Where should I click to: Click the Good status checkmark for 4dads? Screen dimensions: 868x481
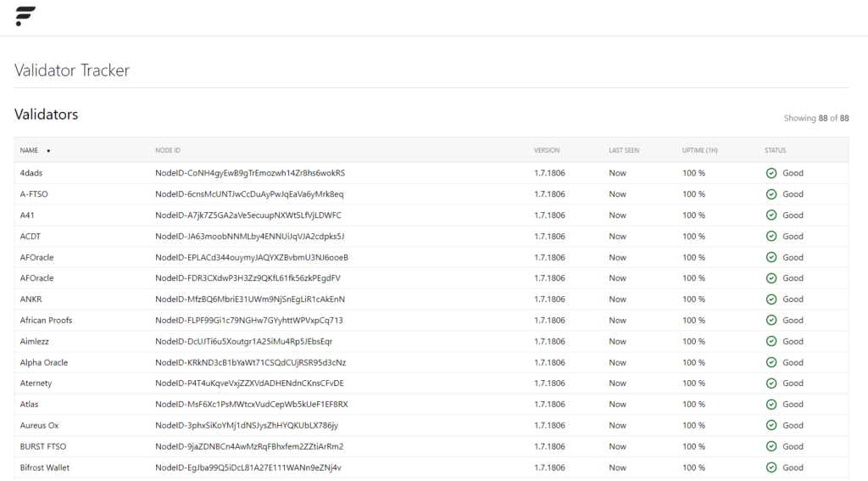[771, 173]
